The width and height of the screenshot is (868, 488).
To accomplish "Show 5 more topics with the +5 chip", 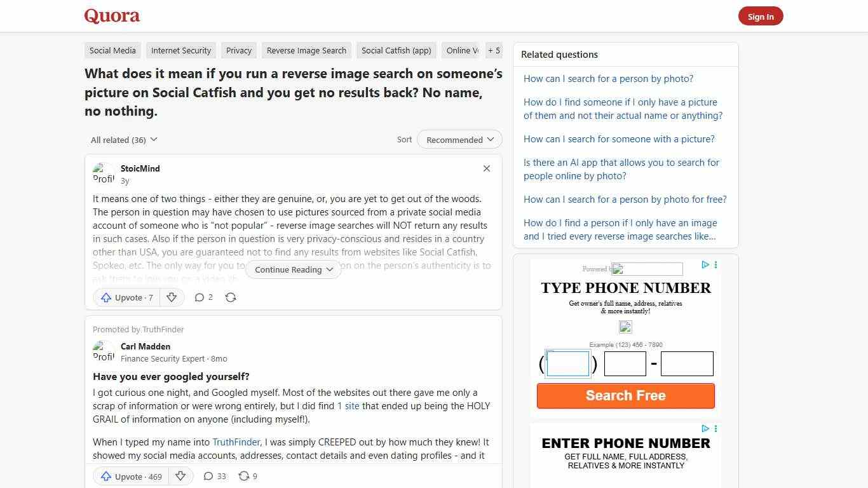I will (x=494, y=50).
